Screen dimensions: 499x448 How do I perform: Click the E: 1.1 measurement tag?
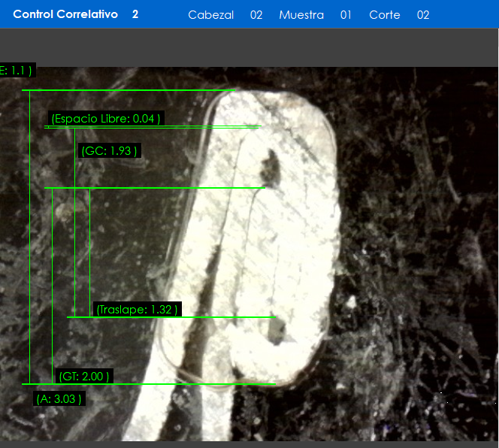17,71
